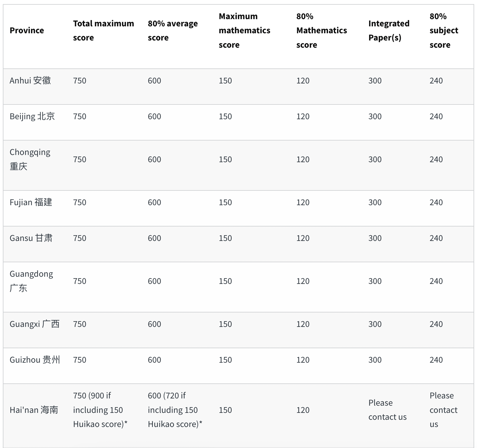Select the Hai'nan 海南 province cell
The image size is (477, 448).
(x=34, y=410)
